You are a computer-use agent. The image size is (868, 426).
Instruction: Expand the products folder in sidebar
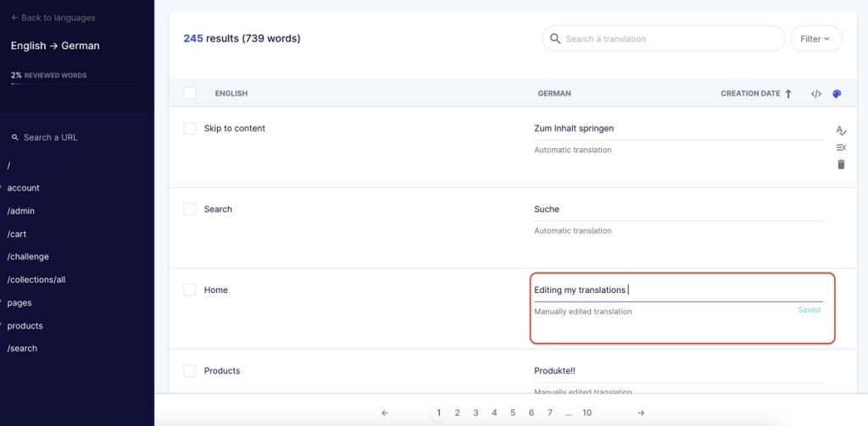[25, 325]
